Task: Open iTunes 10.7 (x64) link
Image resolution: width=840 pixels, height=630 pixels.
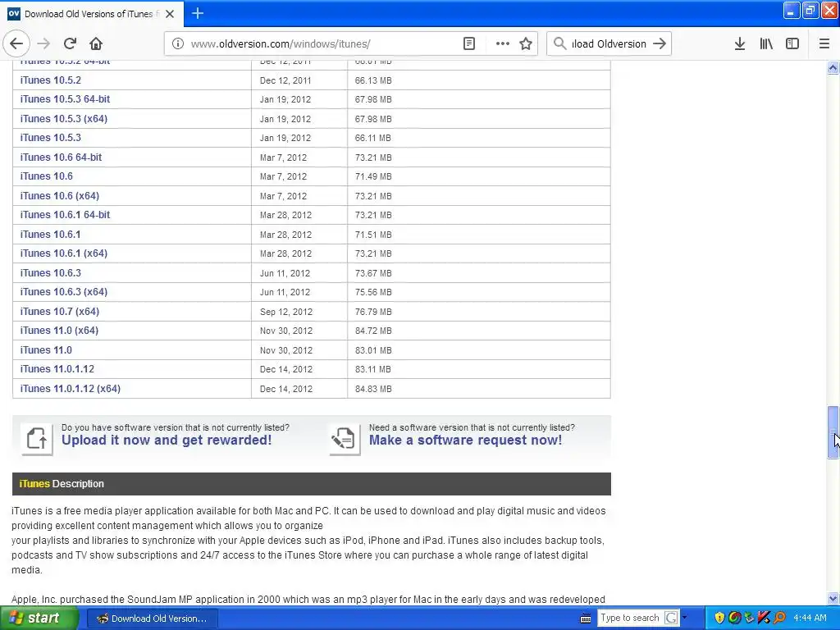Action: pos(59,311)
